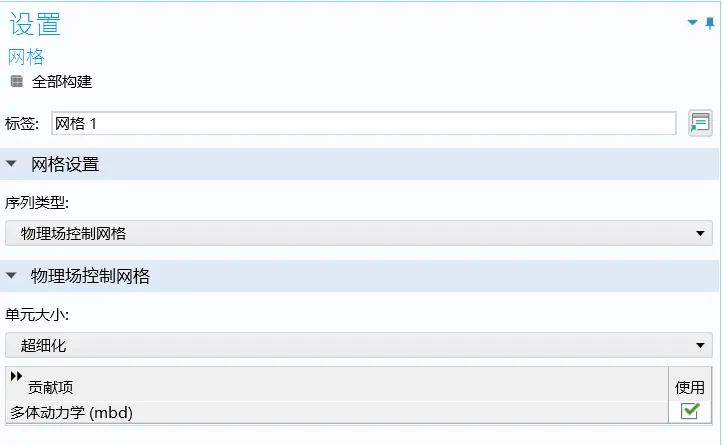Click the 网格设置 section header title
Image resolution: width=723 pixels, height=445 pixels.
(x=65, y=164)
